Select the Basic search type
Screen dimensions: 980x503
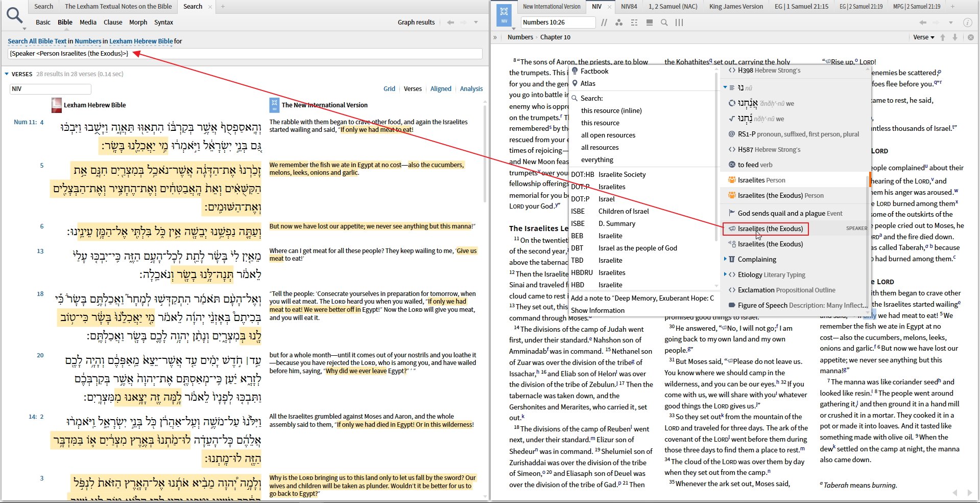pyautogui.click(x=43, y=22)
